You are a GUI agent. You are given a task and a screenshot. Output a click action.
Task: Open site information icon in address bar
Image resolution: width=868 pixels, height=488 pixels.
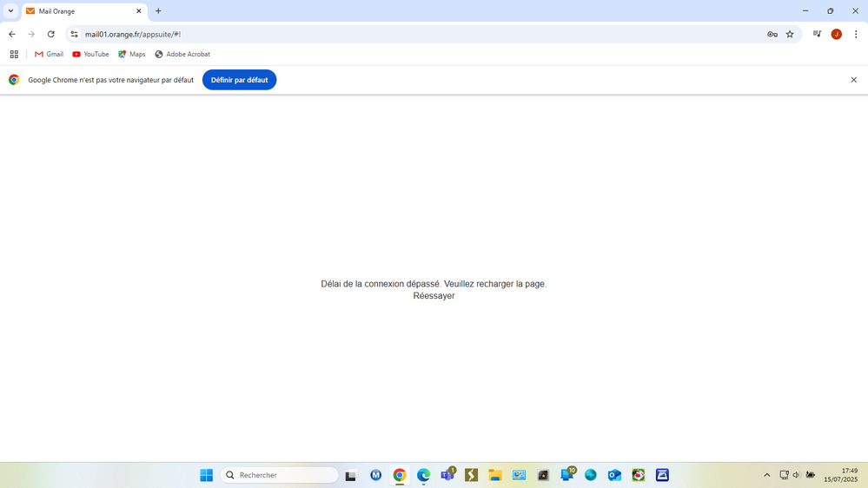coord(74,35)
